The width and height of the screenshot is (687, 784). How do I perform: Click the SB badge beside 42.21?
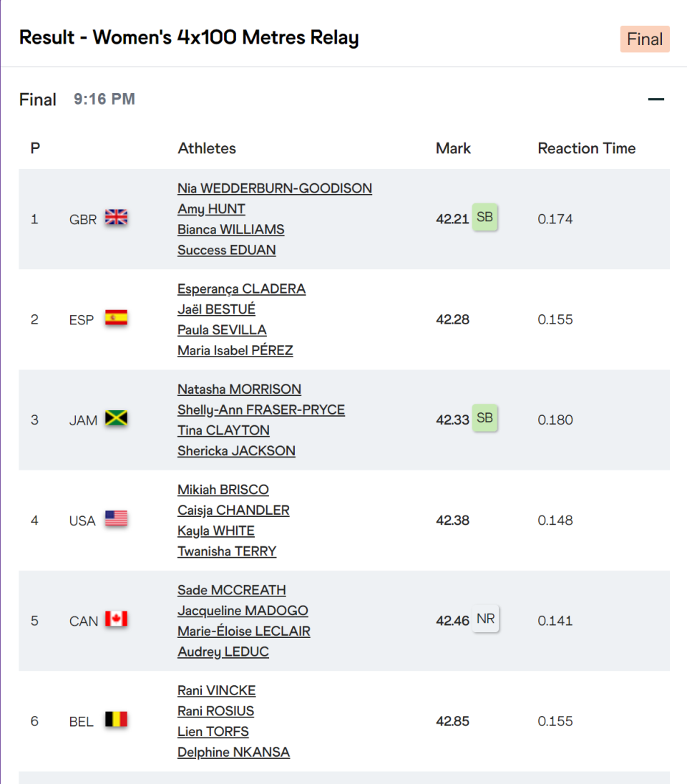484,218
